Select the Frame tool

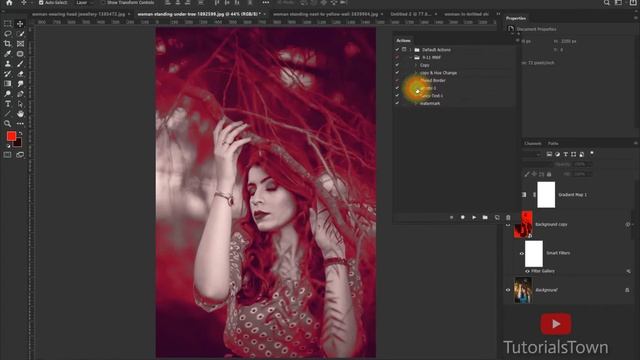point(20,44)
